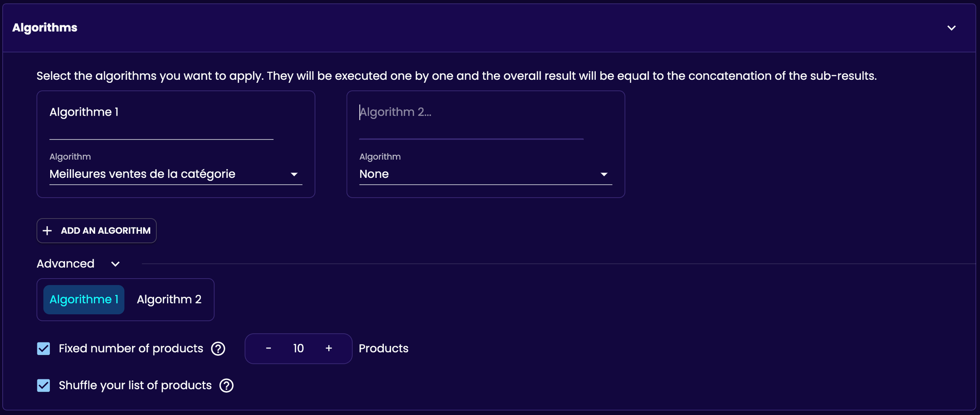Click the Algorithms section header title
The width and height of the screenshot is (980, 415).
(x=45, y=28)
